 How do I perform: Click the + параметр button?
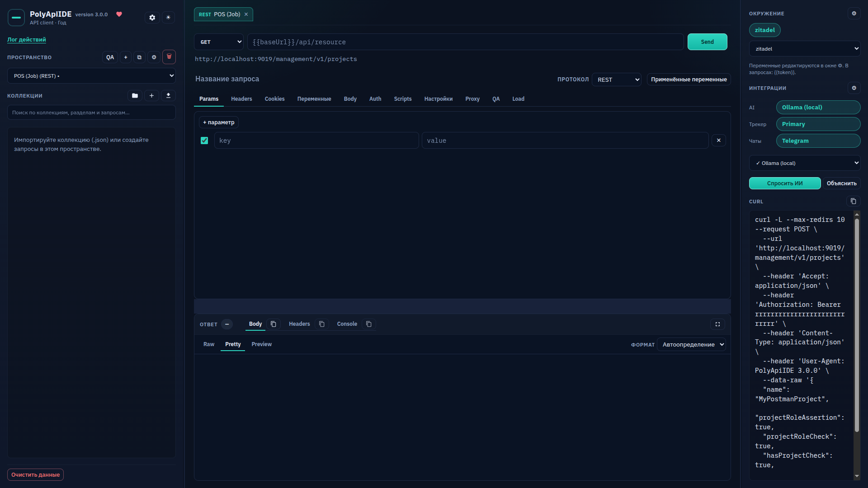point(219,122)
